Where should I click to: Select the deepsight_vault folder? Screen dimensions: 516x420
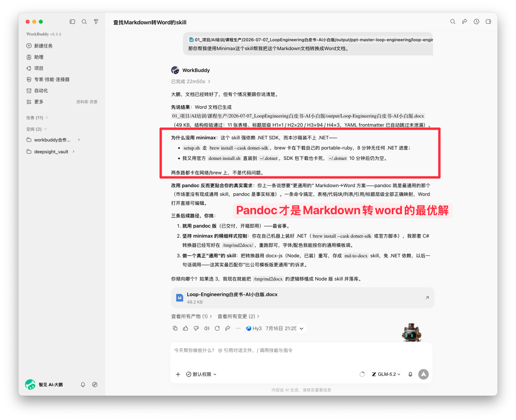47,151
